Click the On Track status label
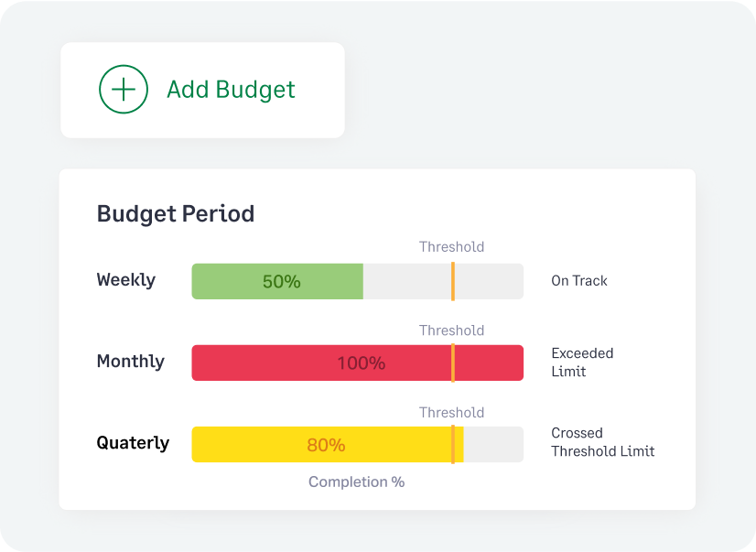This screenshot has height=552, width=756. coord(578,280)
